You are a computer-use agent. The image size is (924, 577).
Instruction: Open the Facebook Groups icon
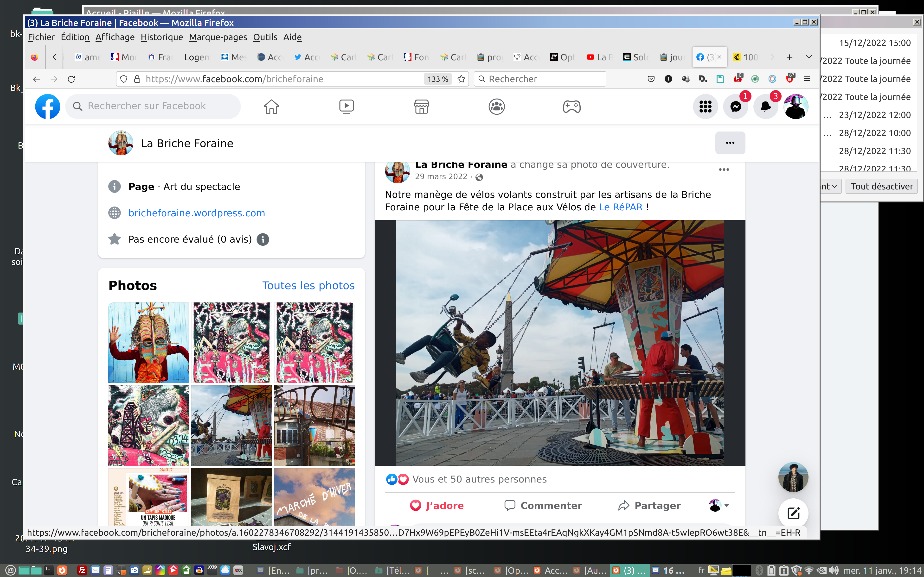coord(496,107)
